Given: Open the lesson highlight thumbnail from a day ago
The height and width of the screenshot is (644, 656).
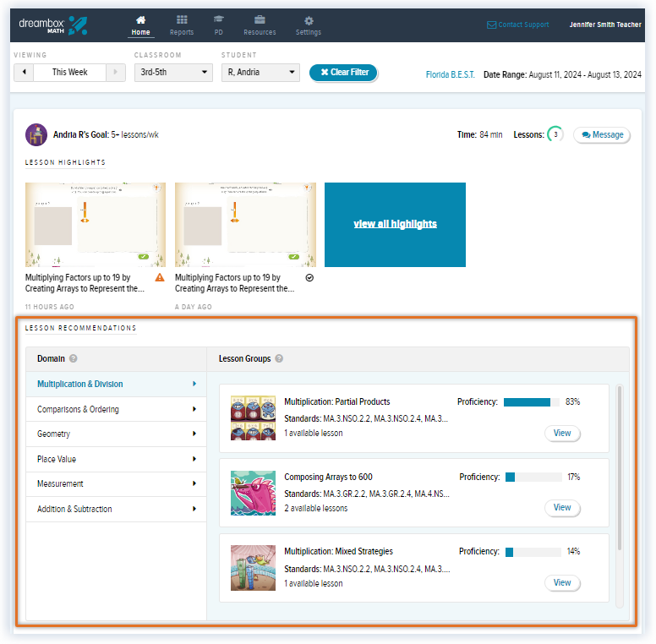Looking at the screenshot, I should click(245, 225).
